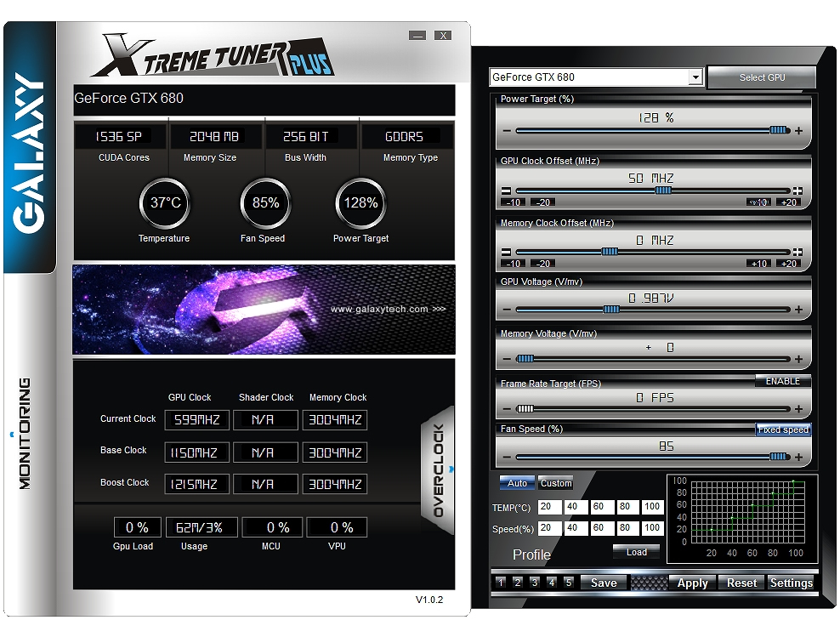Image resolution: width=840 pixels, height=620 pixels.
Task: Increase Power Target with plus icon
Action: [798, 131]
